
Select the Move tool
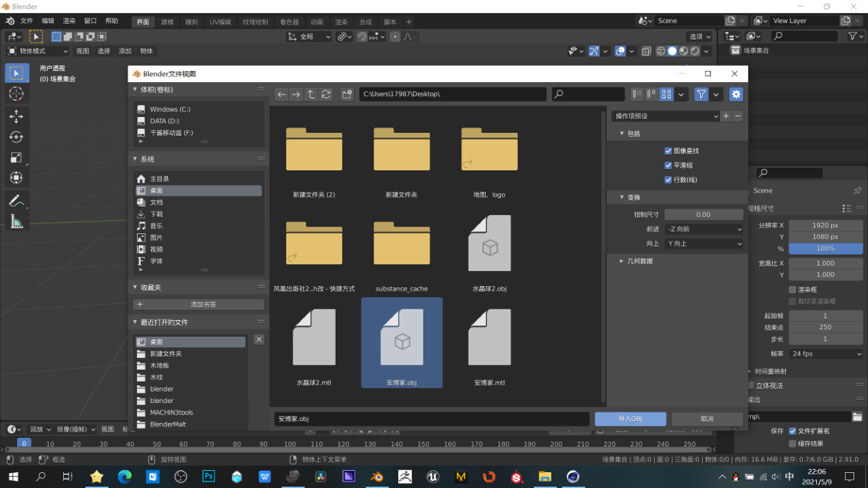pyautogui.click(x=16, y=117)
